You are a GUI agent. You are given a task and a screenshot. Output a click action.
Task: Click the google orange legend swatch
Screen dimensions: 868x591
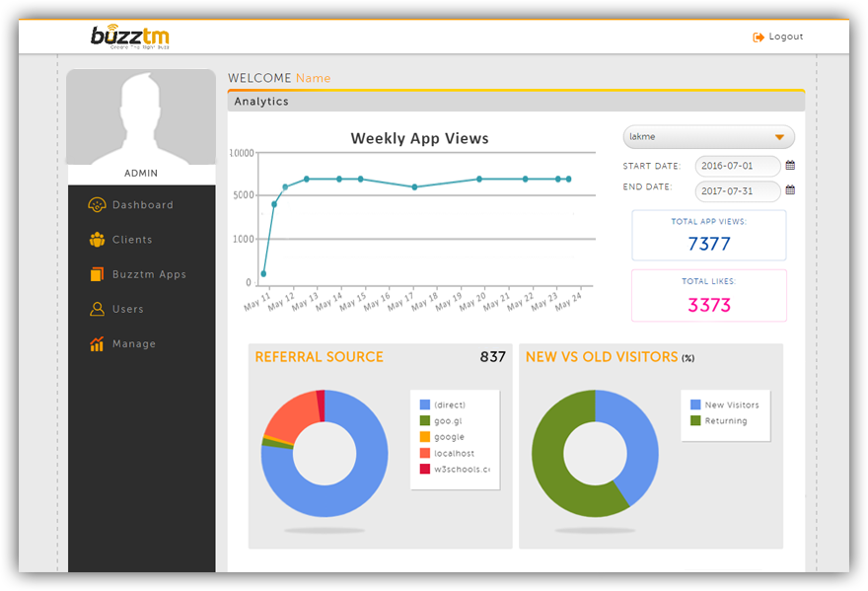tap(424, 437)
